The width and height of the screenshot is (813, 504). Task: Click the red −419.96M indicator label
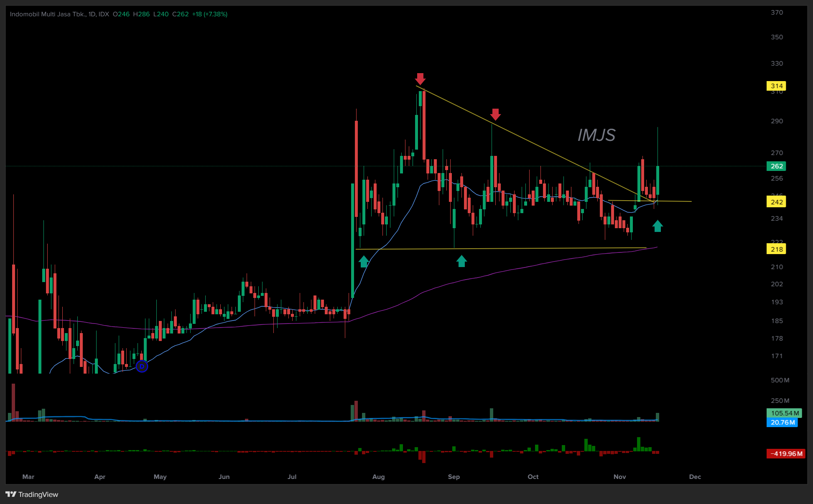pyautogui.click(x=786, y=453)
